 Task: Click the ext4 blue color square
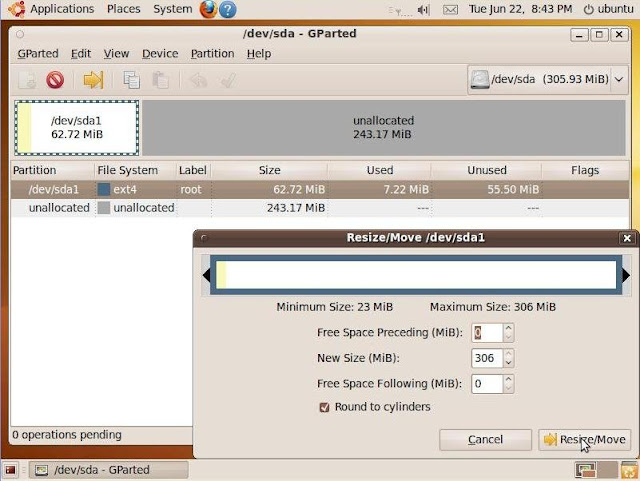(104, 189)
